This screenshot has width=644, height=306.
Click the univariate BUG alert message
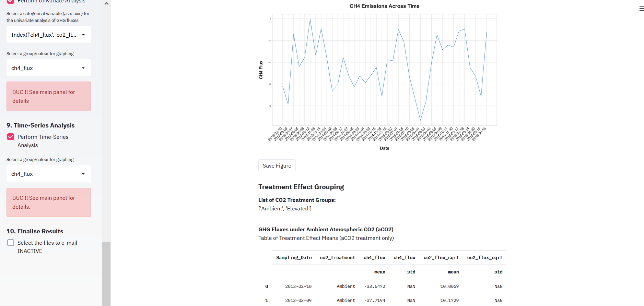tap(49, 96)
